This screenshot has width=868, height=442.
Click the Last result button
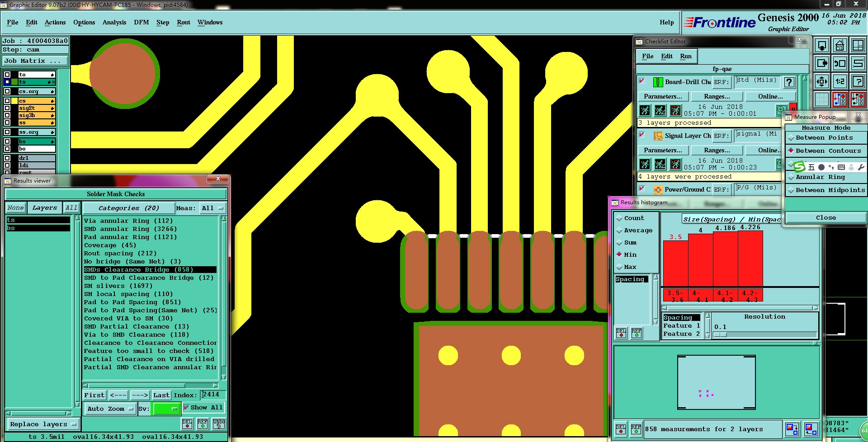[161, 395]
